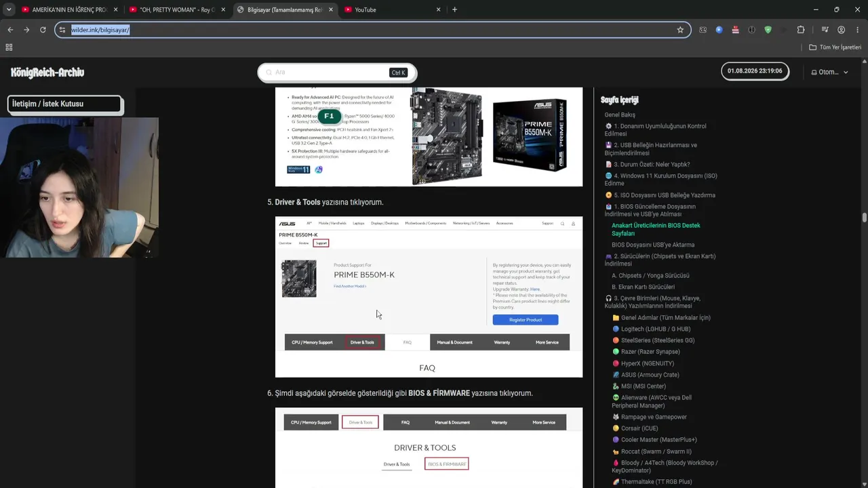Close the OH, PRETTY WOMAN tab

[223, 9]
